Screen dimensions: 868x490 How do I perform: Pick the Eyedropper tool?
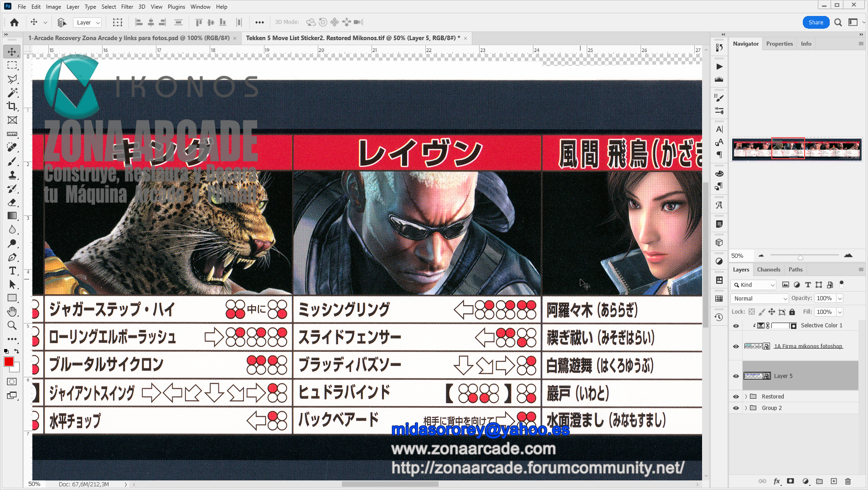click(x=12, y=134)
